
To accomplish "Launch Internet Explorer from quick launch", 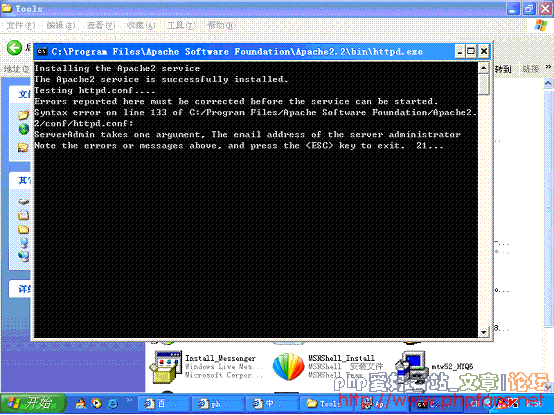I will (x=113, y=403).
